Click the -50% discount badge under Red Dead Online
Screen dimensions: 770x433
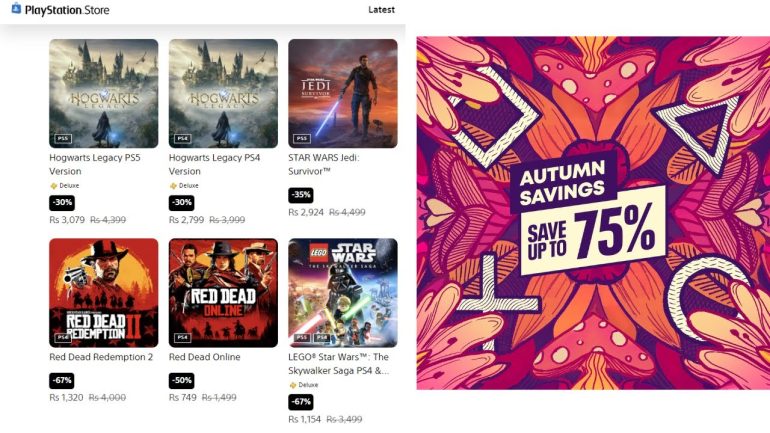181,380
